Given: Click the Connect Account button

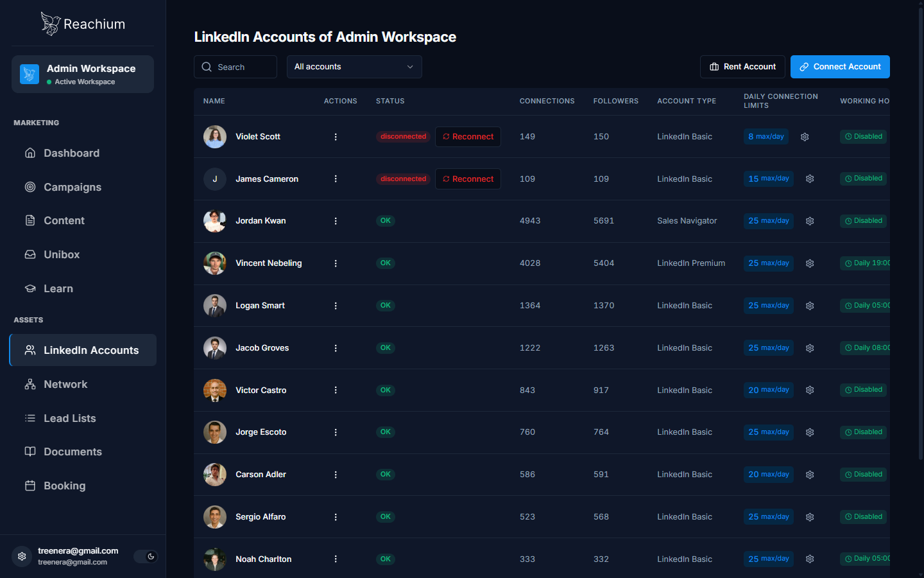Looking at the screenshot, I should 840,67.
